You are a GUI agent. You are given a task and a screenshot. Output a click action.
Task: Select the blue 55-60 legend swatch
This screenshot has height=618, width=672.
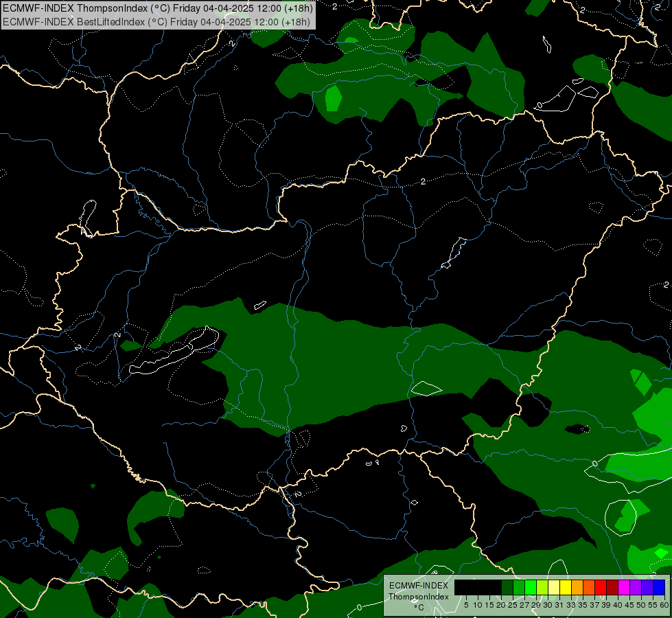pos(659,587)
